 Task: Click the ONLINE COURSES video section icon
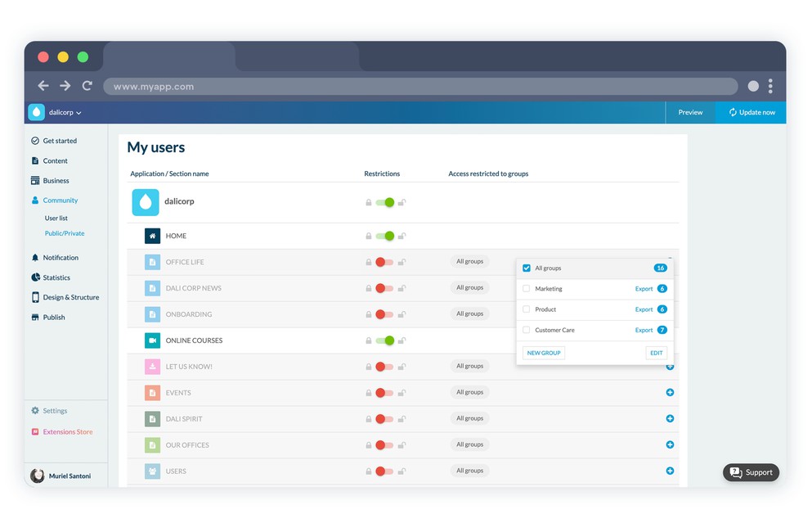click(x=152, y=340)
